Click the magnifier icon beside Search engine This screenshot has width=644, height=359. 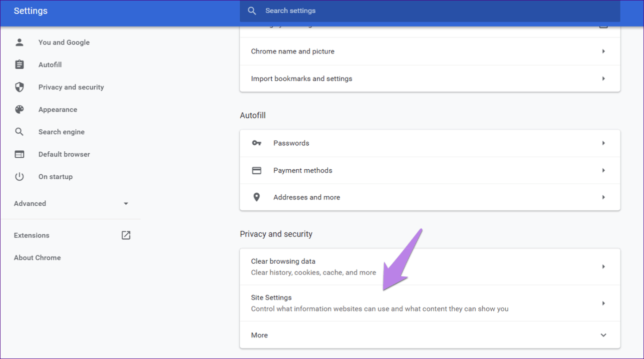pyautogui.click(x=19, y=132)
